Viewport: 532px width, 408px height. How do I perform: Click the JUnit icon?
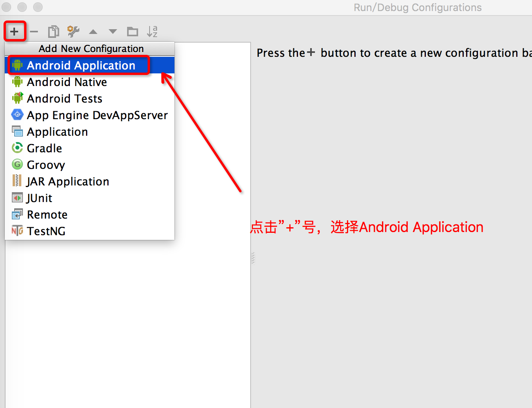click(17, 197)
